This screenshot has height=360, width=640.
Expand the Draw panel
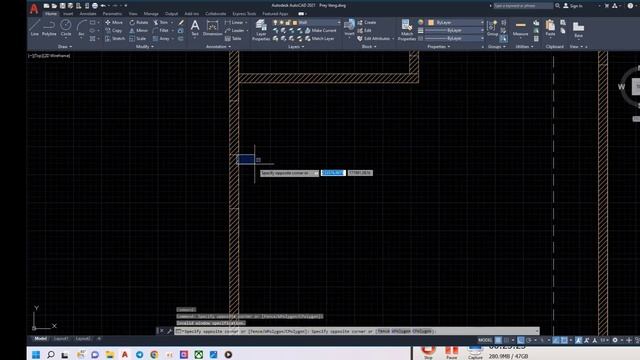[x=64, y=47]
